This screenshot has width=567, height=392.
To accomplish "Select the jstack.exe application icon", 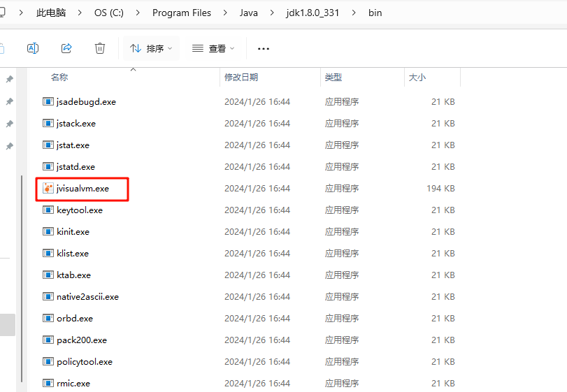I will [x=48, y=124].
